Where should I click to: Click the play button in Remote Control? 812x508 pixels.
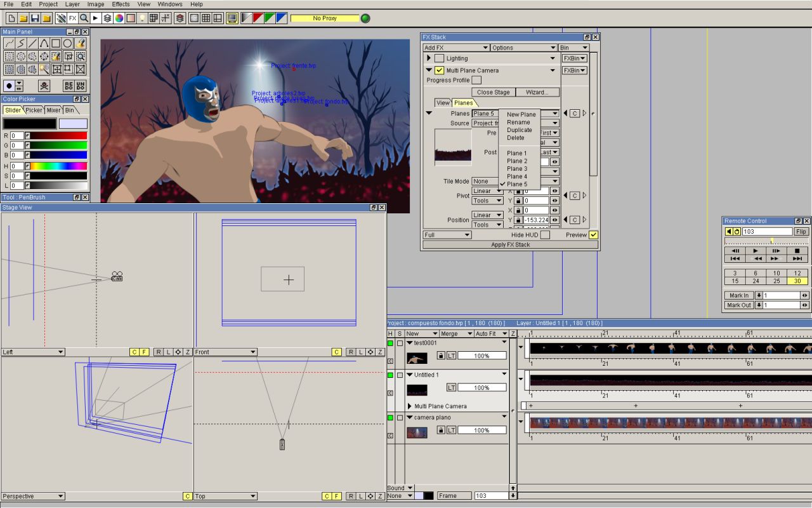756,251
